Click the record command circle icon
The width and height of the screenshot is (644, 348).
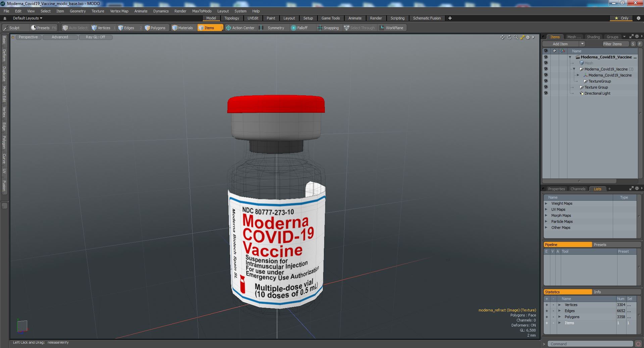pos(638,344)
